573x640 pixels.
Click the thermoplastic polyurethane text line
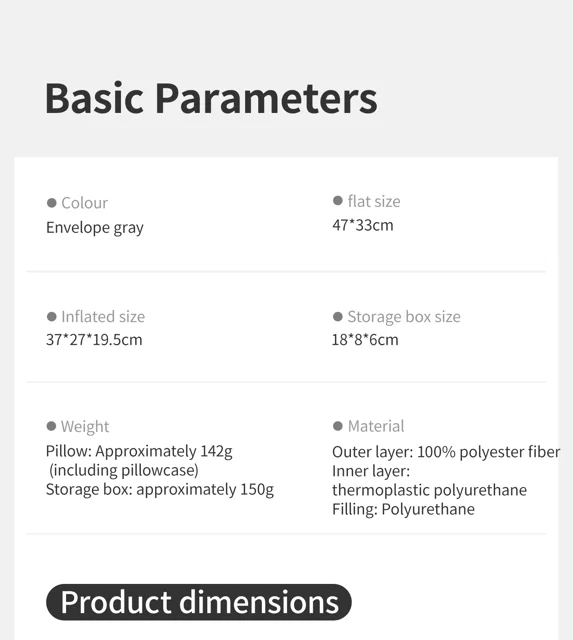coord(429,490)
